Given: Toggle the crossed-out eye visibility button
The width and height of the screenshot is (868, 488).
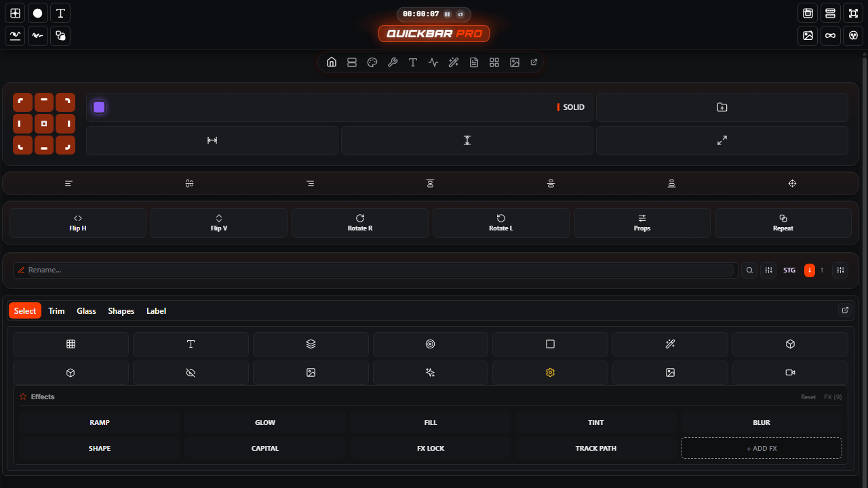Looking at the screenshot, I should pyautogui.click(x=191, y=373).
